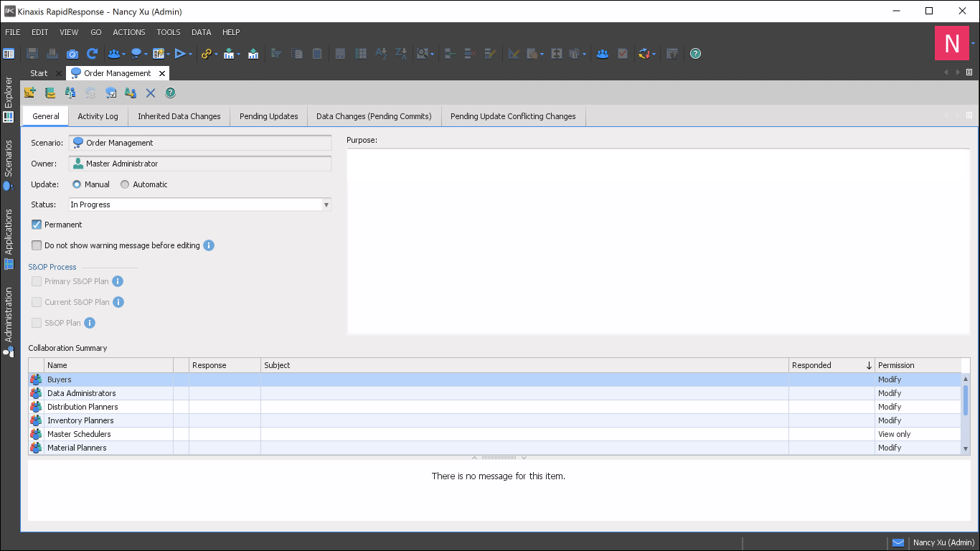The image size is (980, 551).
Task: Open the Scenarios side panel
Action: 9,165
